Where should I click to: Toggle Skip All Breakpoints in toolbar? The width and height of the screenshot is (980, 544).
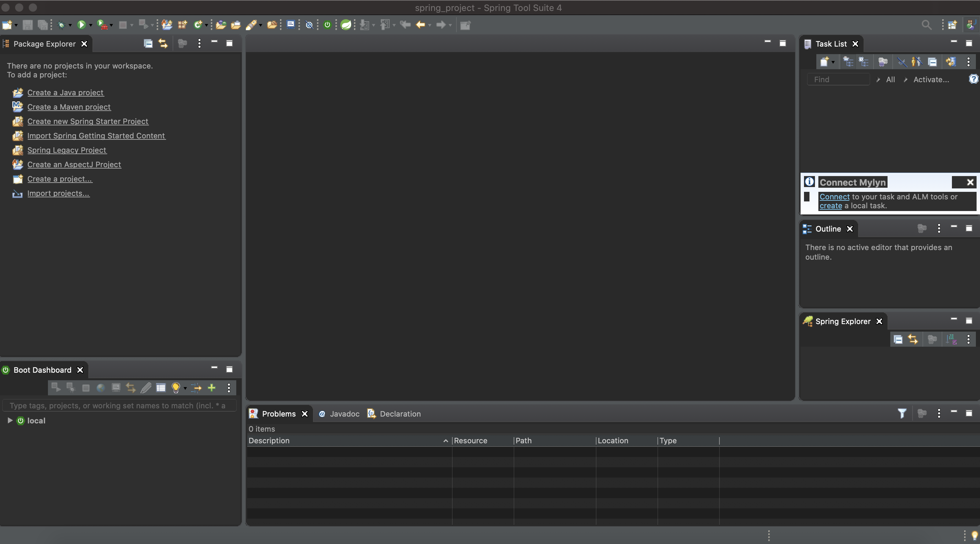coord(309,25)
